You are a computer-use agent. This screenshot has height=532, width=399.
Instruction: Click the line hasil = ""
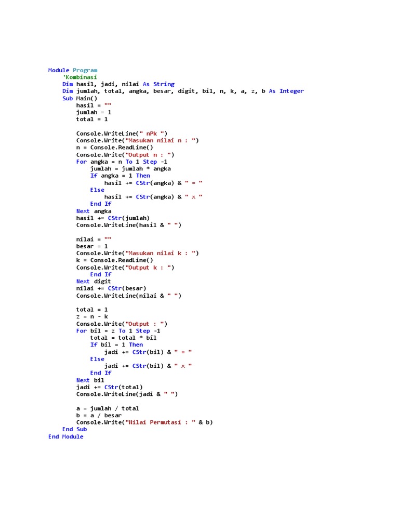[94, 105]
